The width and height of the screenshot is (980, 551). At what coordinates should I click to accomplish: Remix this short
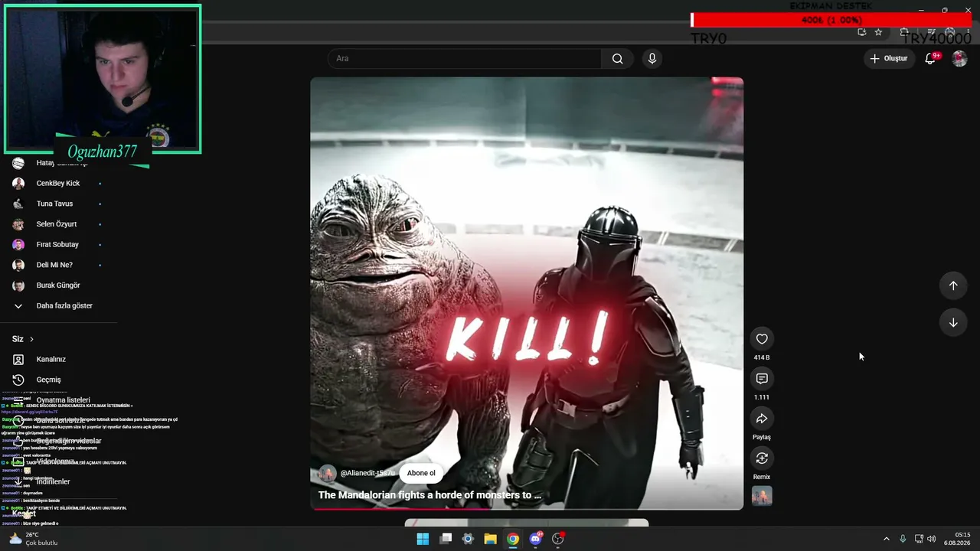762,458
